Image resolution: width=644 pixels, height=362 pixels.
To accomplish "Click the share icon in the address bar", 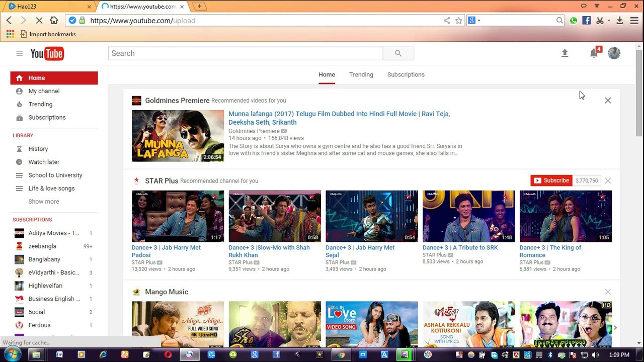I will [x=447, y=21].
